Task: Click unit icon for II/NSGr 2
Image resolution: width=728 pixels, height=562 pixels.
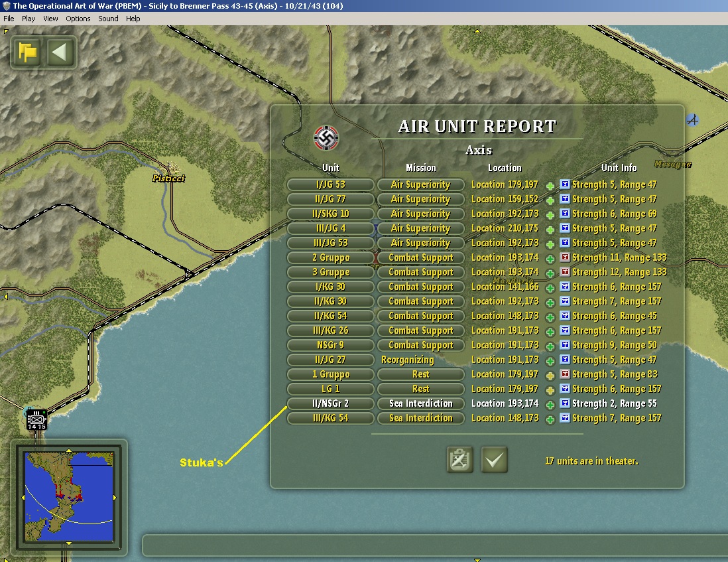Action: [x=565, y=403]
